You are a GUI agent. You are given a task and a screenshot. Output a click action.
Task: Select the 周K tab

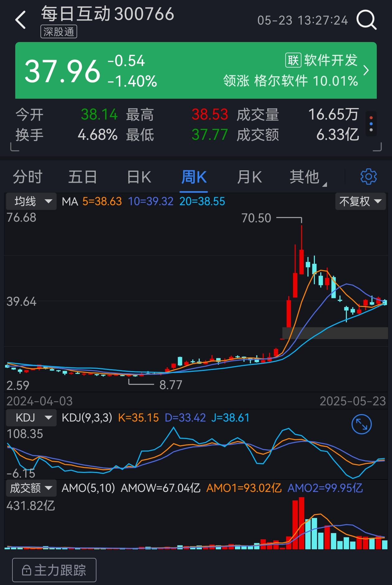click(194, 177)
